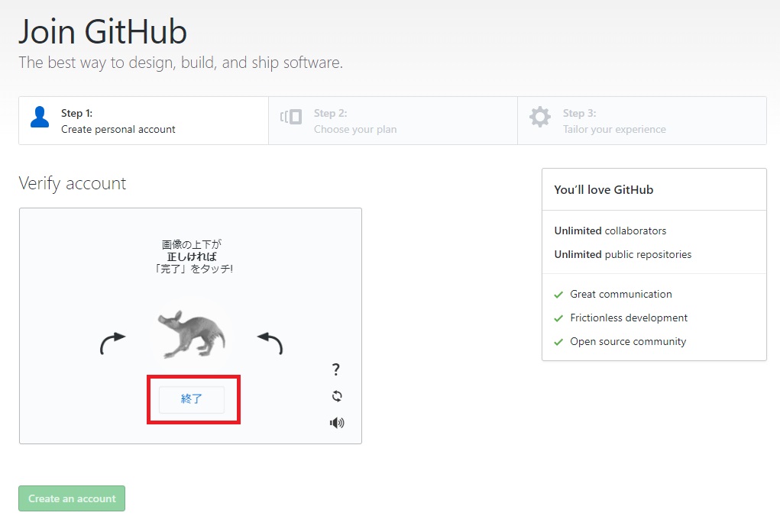Click Great communication text
This screenshot has width=780, height=532.
click(621, 295)
